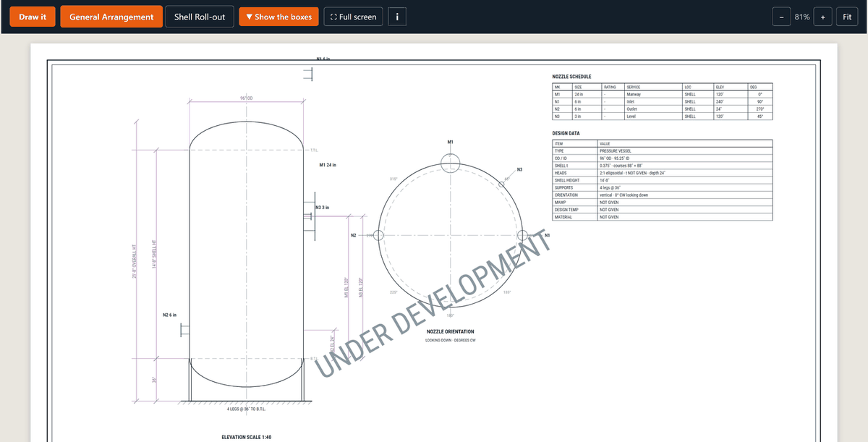Select the '2:1 ellipsoidal' heads value
Viewport: 868px width, 442px height.
point(685,173)
